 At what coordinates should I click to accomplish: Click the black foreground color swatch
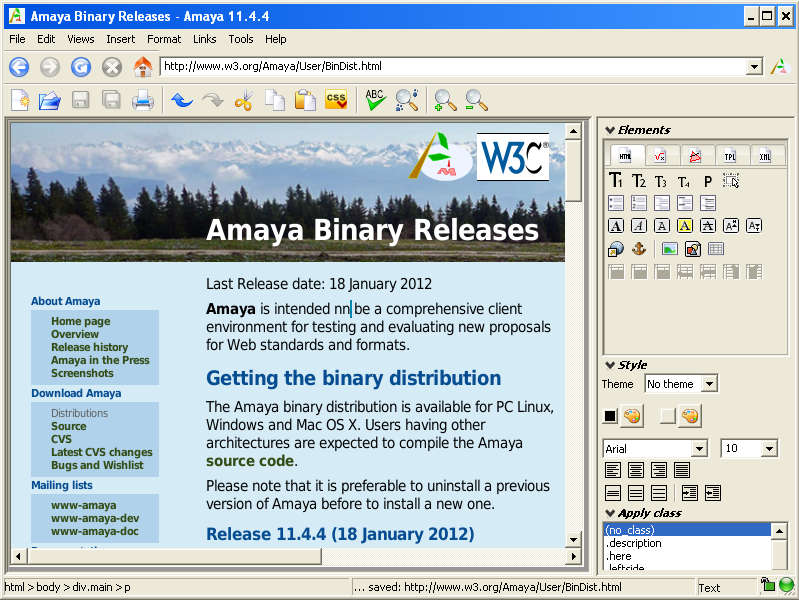coord(610,416)
